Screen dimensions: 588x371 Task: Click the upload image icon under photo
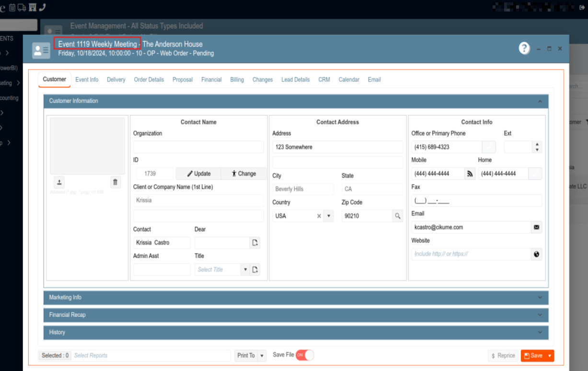(x=59, y=182)
